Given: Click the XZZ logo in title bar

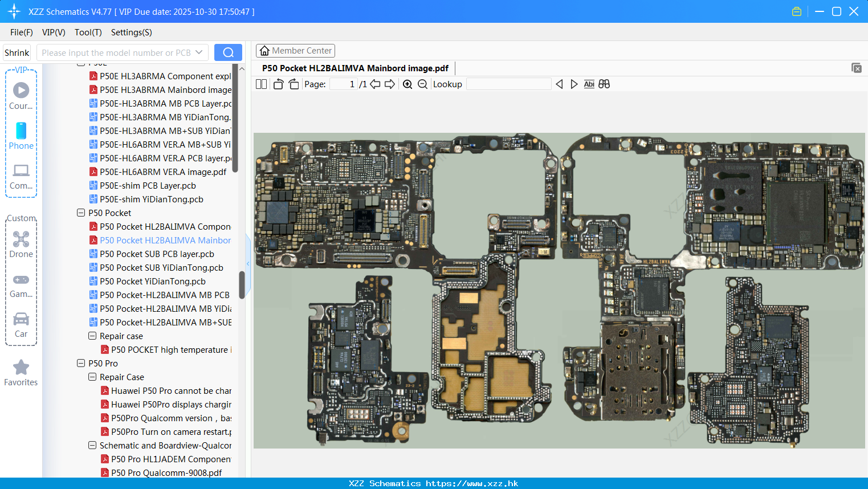Looking at the screenshot, I should click(14, 11).
